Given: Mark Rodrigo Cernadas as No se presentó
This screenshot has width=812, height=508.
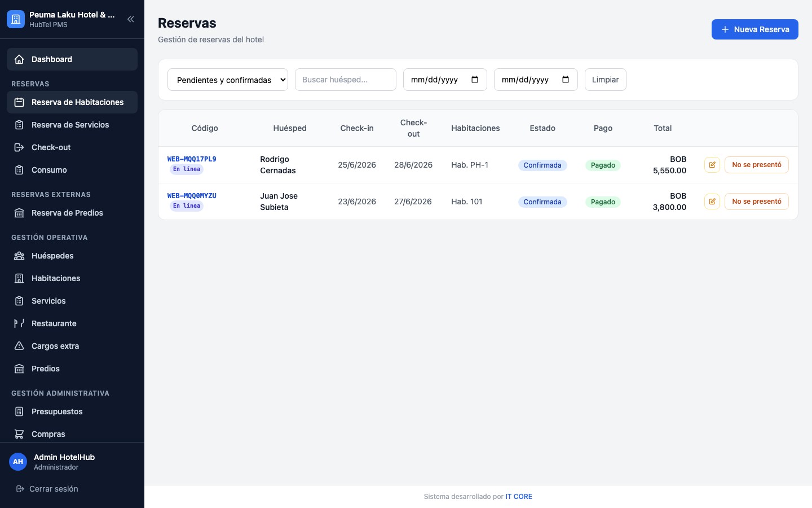Looking at the screenshot, I should click(x=756, y=165).
